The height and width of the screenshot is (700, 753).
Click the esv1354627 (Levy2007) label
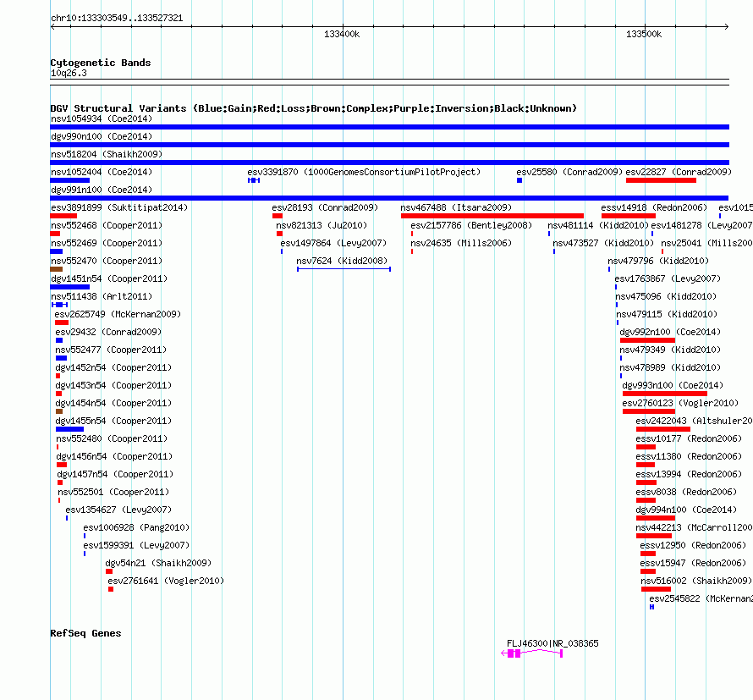118,510
